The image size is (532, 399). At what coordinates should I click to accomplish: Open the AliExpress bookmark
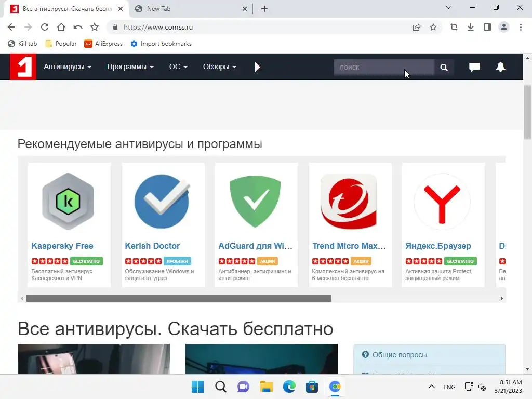click(x=103, y=44)
